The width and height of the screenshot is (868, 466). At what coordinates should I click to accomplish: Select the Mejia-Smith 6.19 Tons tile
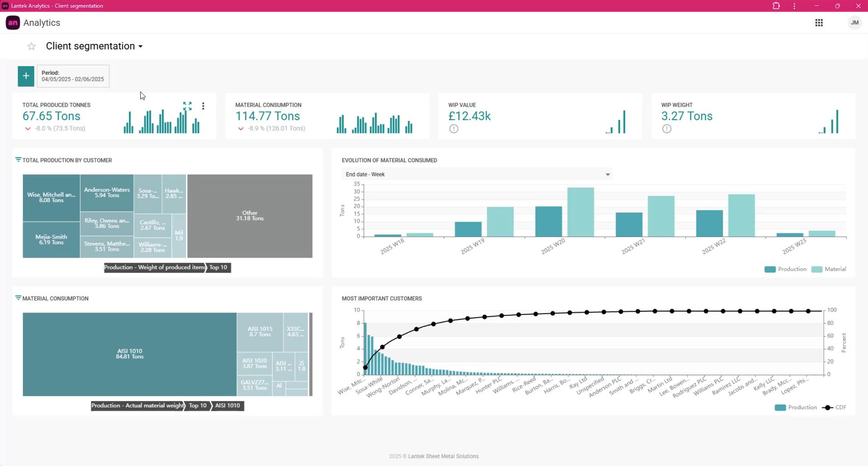51,240
